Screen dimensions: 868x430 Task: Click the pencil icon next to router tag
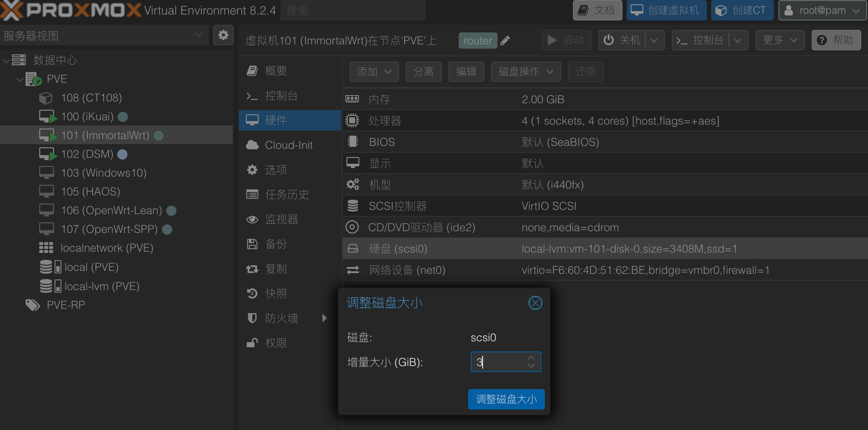click(505, 41)
